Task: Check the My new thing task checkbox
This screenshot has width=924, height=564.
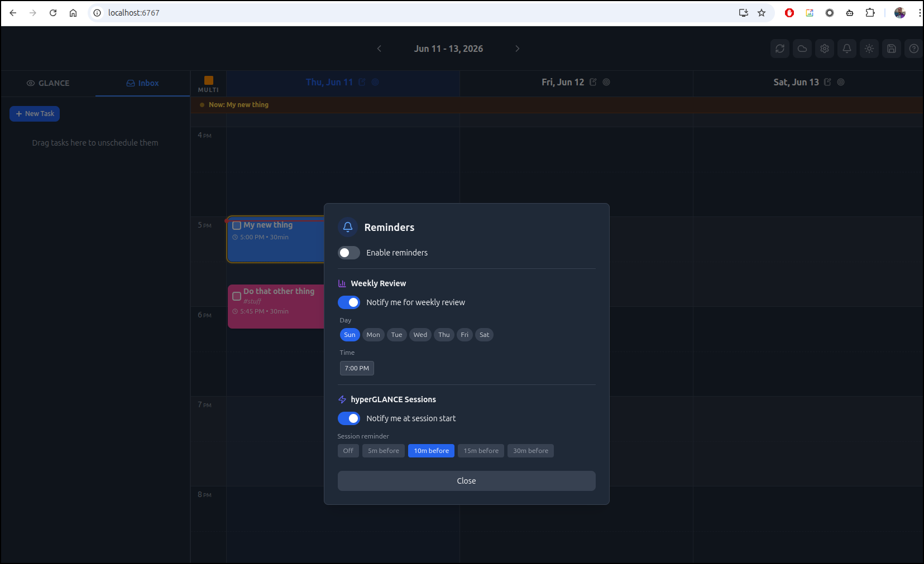Action: point(237,225)
